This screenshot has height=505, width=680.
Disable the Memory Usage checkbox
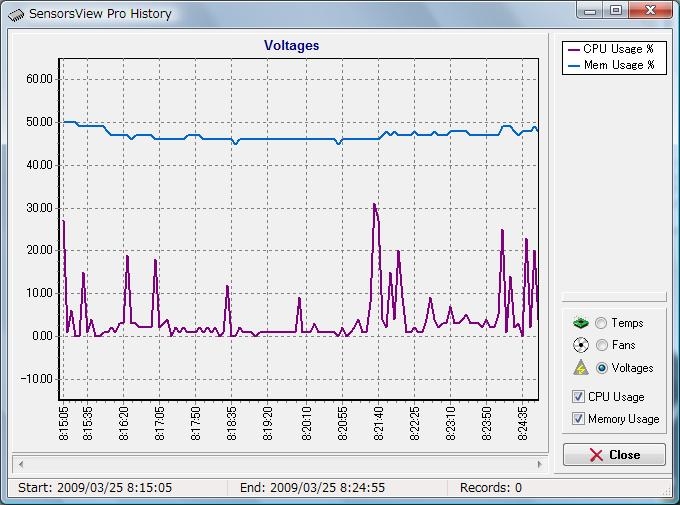tap(578, 419)
